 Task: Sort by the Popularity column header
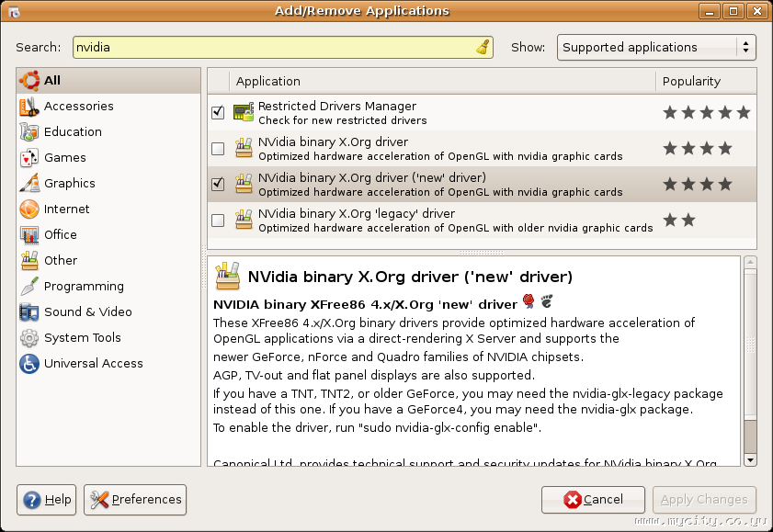pos(706,81)
